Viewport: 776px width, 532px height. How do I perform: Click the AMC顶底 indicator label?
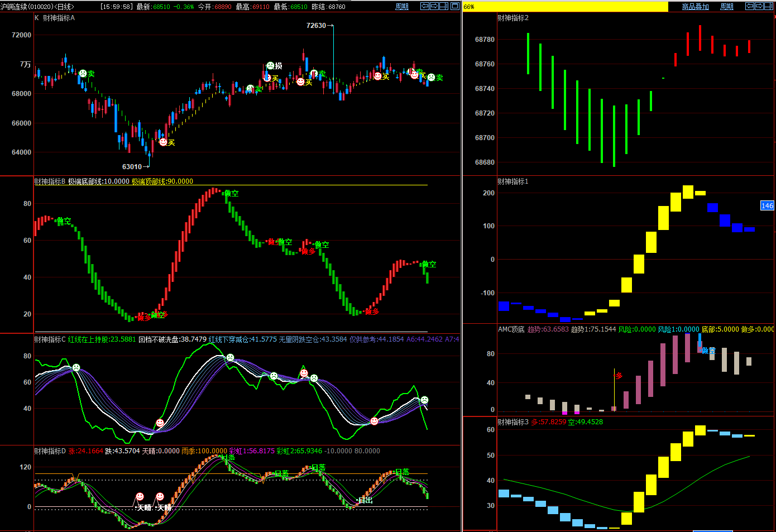tap(511, 329)
